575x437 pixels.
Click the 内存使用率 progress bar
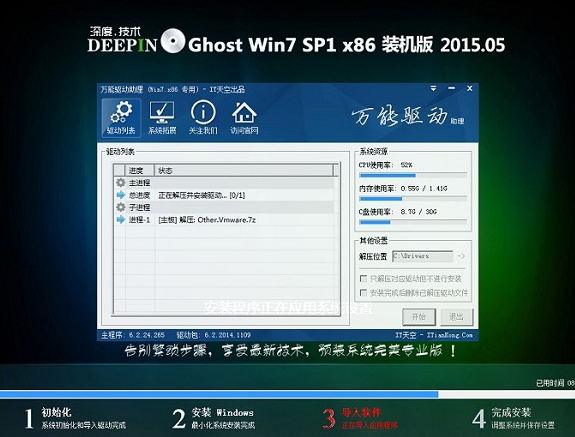click(x=413, y=199)
